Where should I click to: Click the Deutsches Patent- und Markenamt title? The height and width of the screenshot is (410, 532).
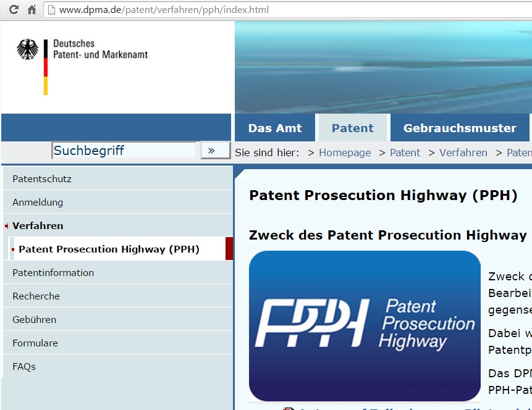[101, 49]
